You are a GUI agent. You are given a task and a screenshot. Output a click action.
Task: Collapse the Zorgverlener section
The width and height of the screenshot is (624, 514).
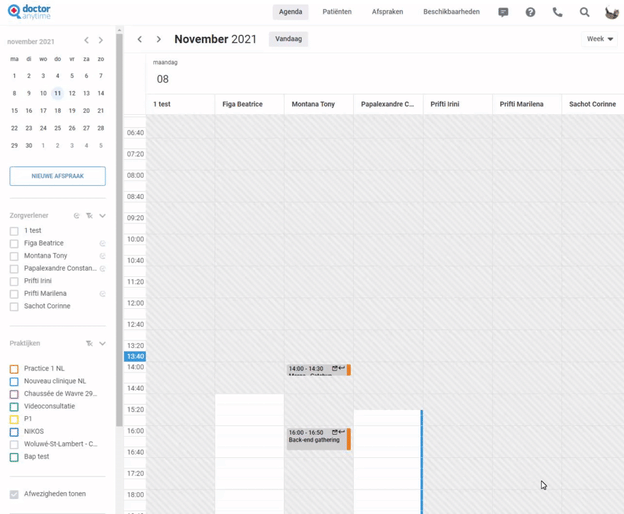coord(102,216)
